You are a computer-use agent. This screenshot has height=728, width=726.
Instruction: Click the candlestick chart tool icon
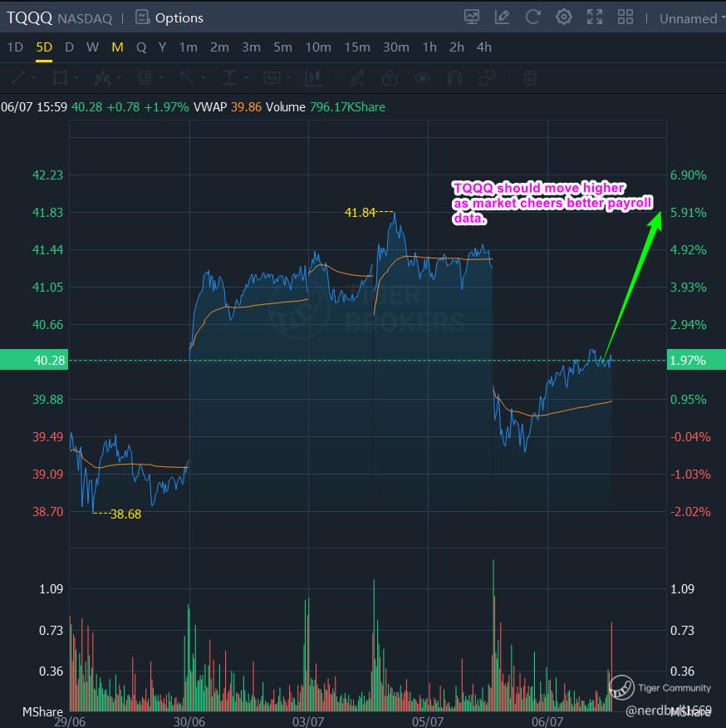tap(314, 77)
